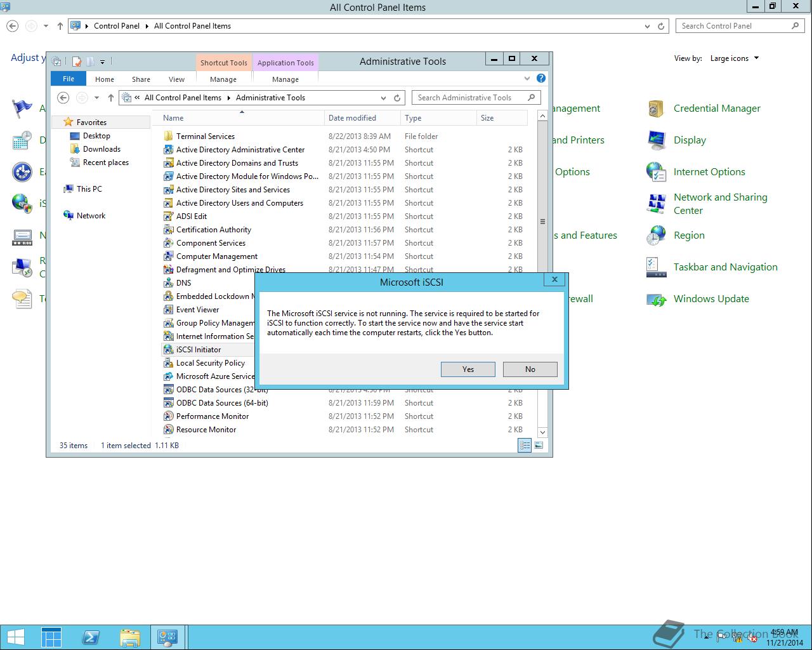Click the Terminal Services folder icon

[168, 136]
